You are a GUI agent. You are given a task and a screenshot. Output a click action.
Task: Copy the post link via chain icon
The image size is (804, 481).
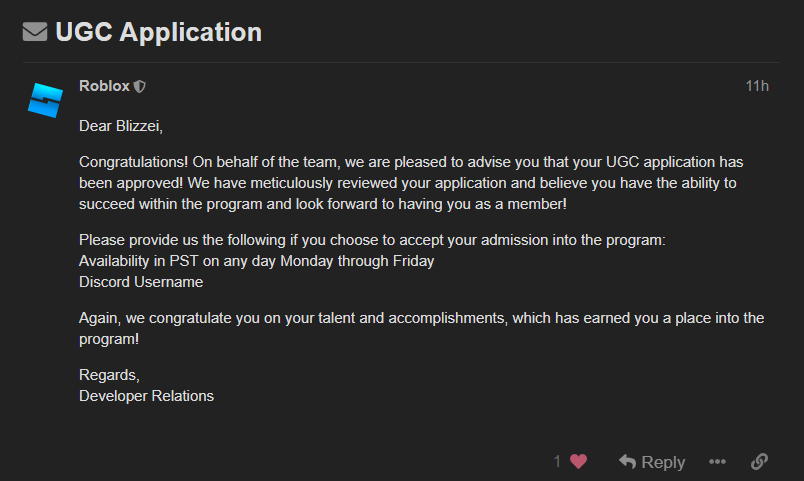759,461
